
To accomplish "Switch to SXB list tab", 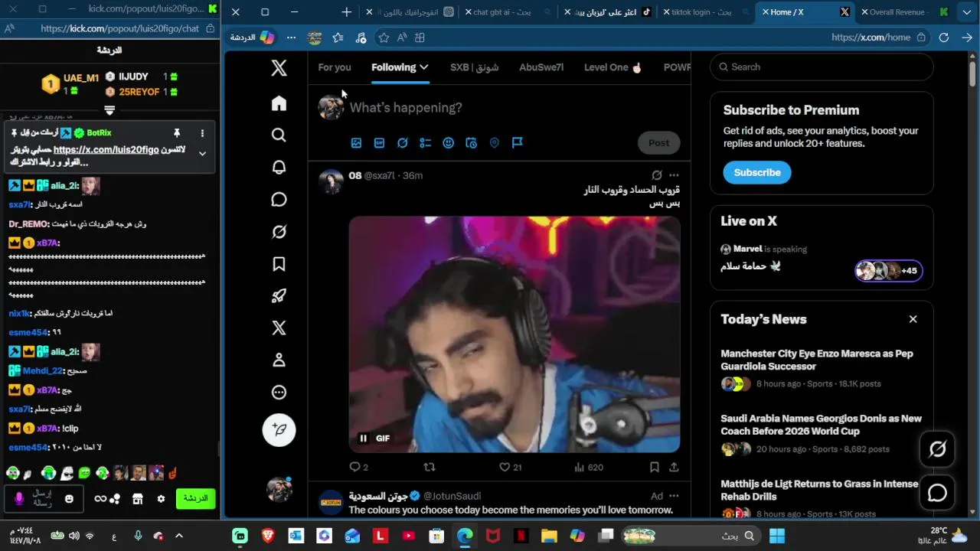I will click(x=474, y=67).
